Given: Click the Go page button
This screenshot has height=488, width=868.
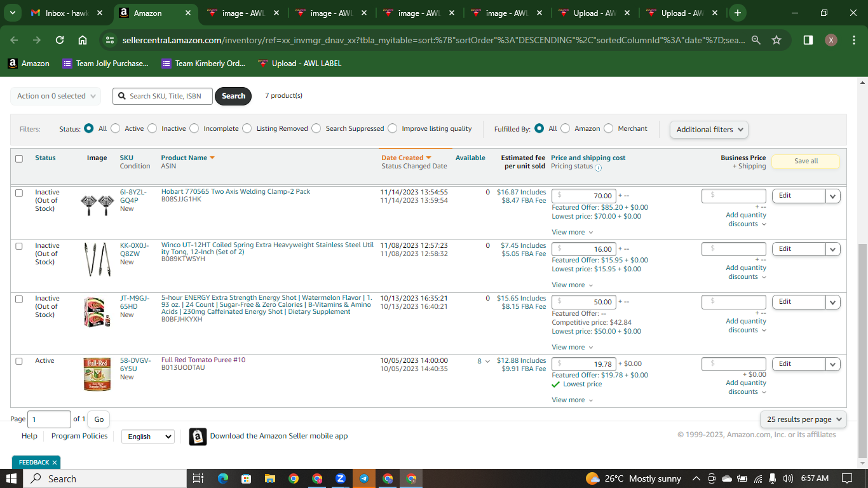Looking at the screenshot, I should tap(98, 419).
